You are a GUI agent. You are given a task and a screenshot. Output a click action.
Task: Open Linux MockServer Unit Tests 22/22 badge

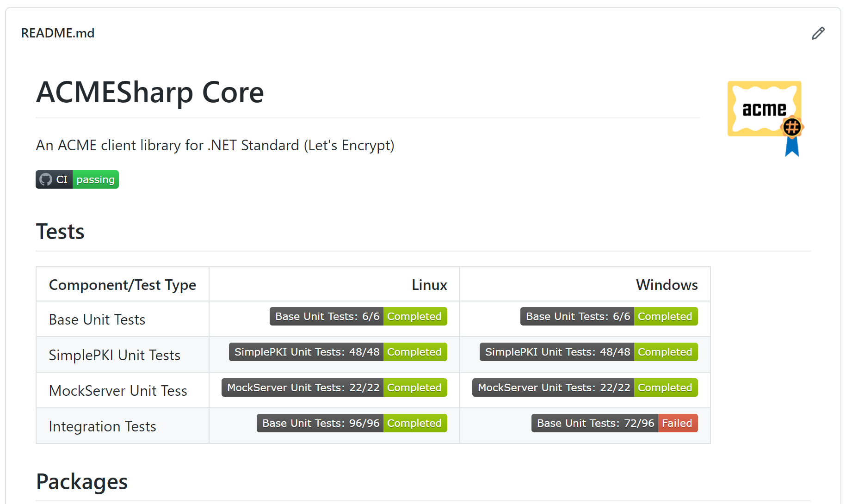point(334,387)
